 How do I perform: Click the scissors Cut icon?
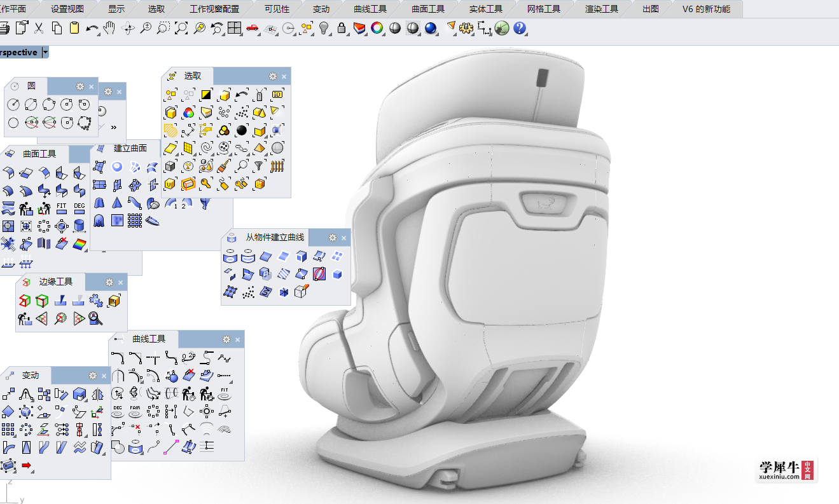tap(39, 28)
